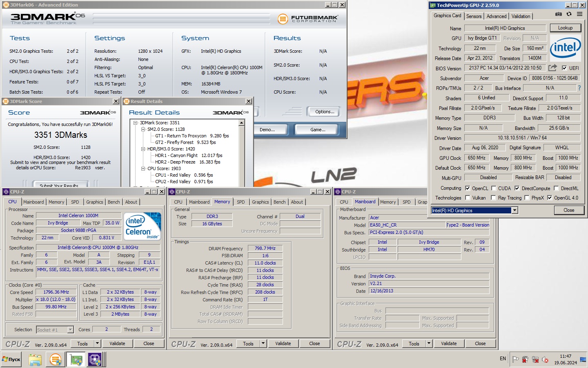The image size is (588, 368).
Task: Switch to GPU-Z green card taskbar icon
Action: 76,360
